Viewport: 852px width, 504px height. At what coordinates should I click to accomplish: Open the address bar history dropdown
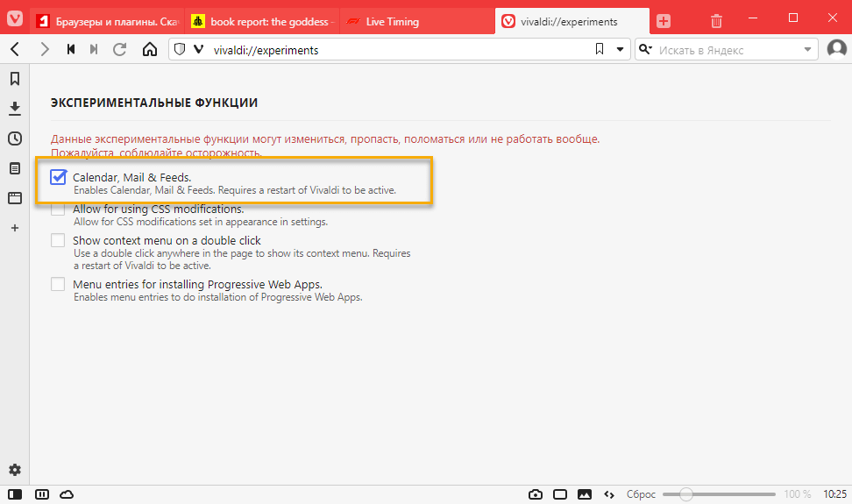pyautogui.click(x=620, y=49)
